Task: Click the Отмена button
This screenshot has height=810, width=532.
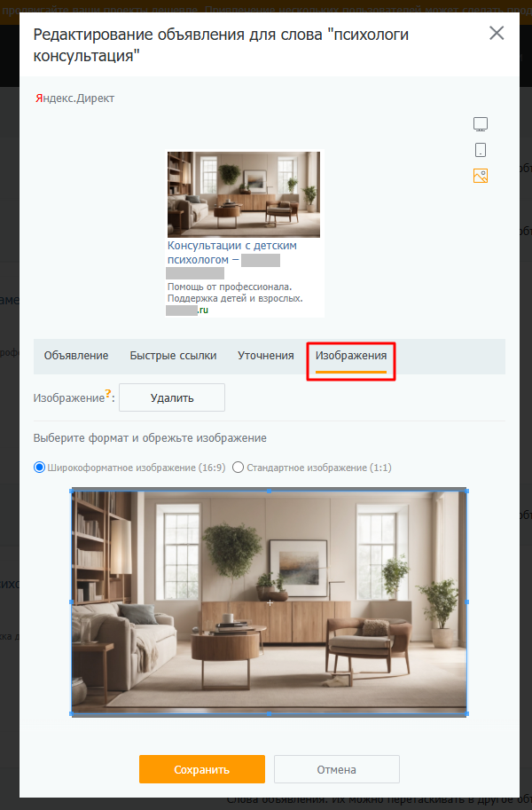Action: pos(337,769)
